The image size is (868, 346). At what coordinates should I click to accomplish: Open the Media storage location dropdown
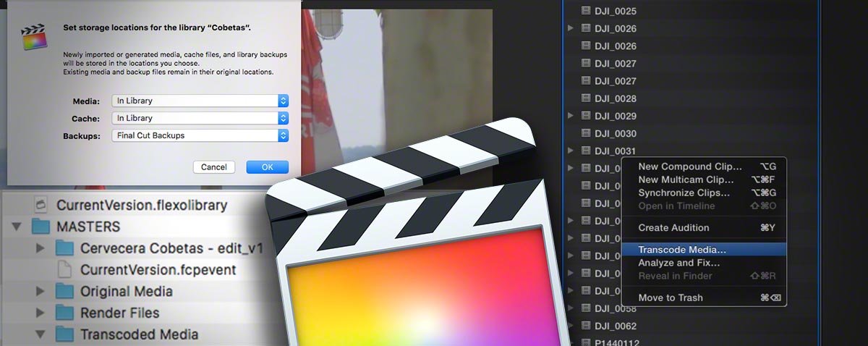[x=200, y=101]
